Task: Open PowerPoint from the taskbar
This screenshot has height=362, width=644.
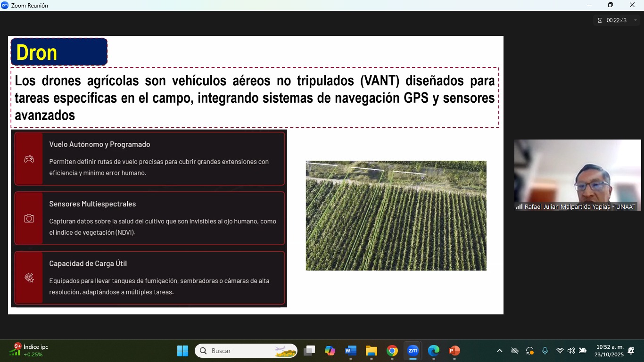Action: click(x=454, y=351)
